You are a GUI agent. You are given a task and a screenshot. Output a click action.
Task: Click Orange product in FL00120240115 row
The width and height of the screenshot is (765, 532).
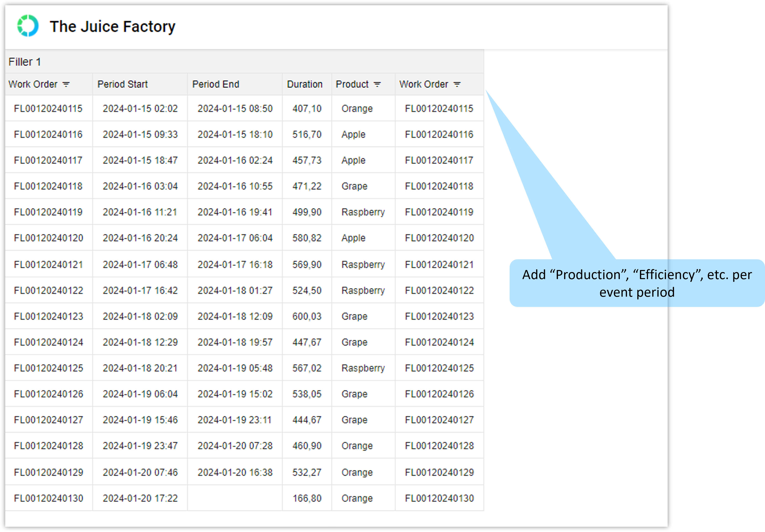[x=357, y=109]
